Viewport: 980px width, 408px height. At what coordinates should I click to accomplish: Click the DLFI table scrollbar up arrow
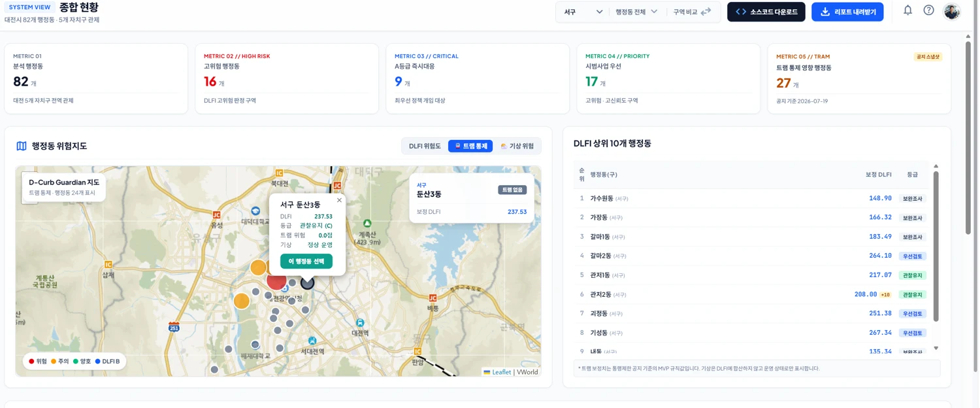pos(936,166)
